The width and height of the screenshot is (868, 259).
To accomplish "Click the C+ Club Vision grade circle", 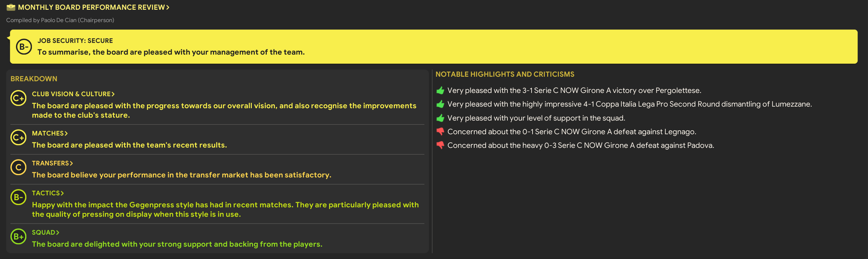I will (x=18, y=98).
